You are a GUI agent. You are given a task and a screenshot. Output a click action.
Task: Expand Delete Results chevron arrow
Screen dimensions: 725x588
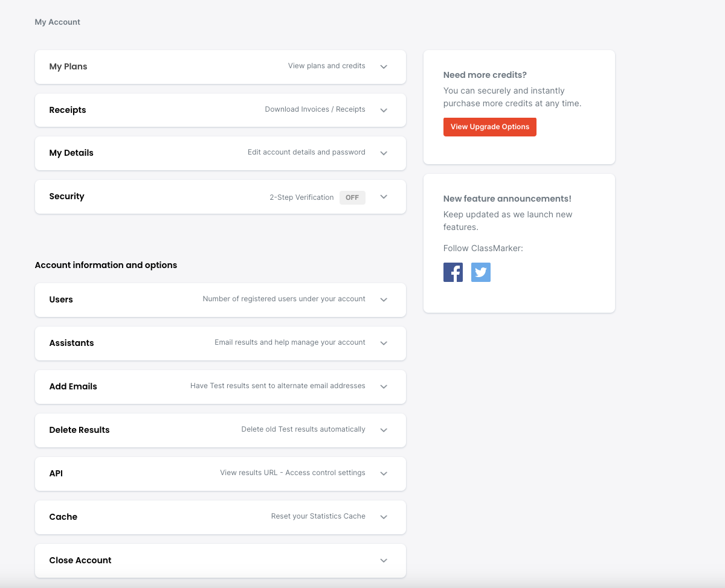(x=384, y=430)
